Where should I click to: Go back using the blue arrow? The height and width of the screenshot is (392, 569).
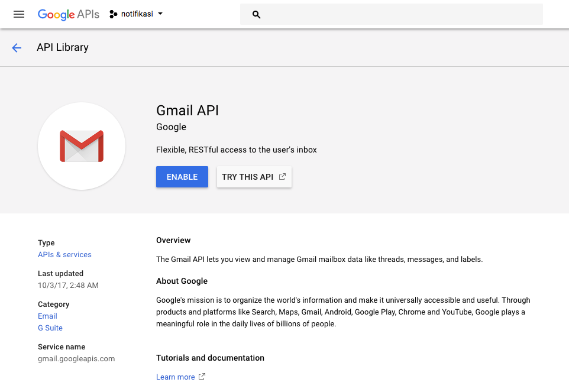pyautogui.click(x=17, y=47)
